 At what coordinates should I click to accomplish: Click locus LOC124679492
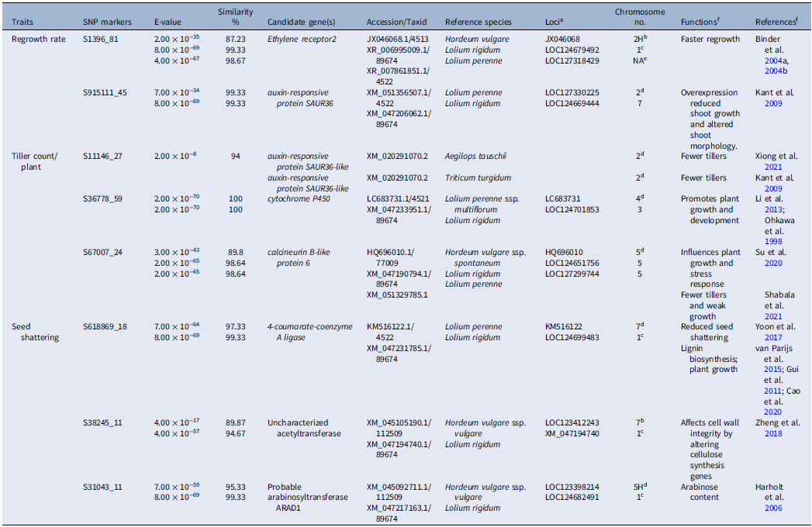pyautogui.click(x=572, y=50)
